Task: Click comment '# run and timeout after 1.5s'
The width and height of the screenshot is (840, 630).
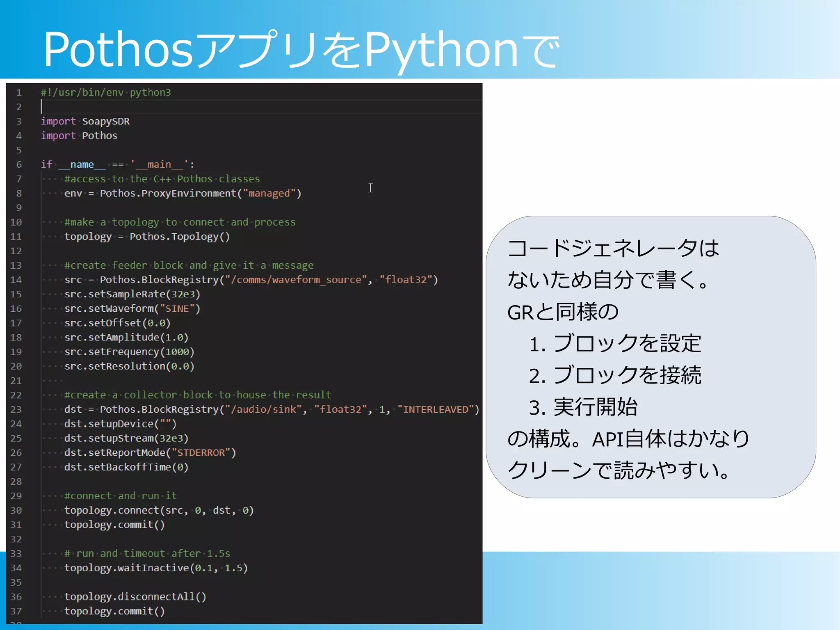Action: tap(147, 554)
